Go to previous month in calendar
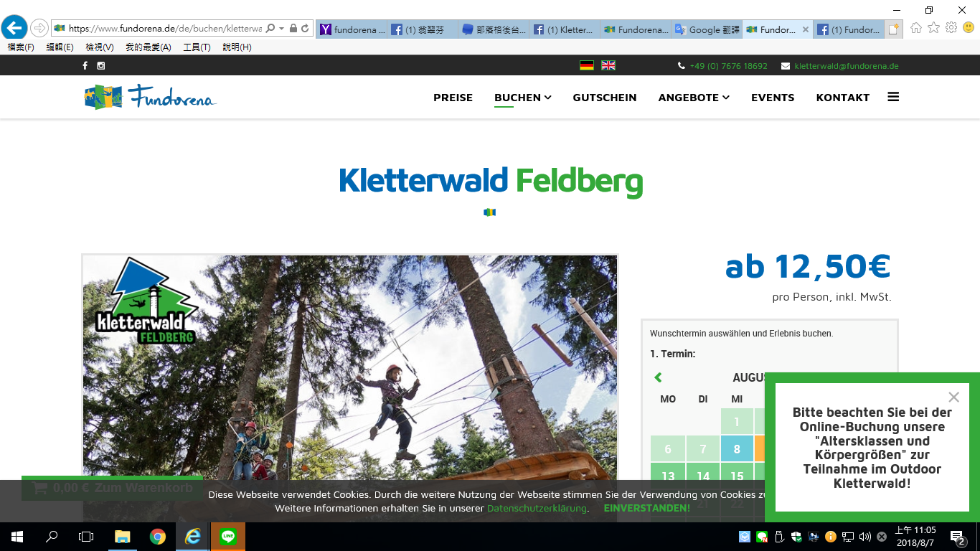 point(658,377)
